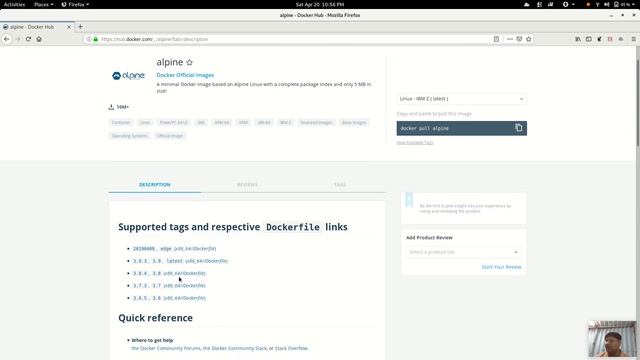Open Dockerfile link for 3.6.5, 3.6
The image size is (640, 360).
tap(184, 298)
